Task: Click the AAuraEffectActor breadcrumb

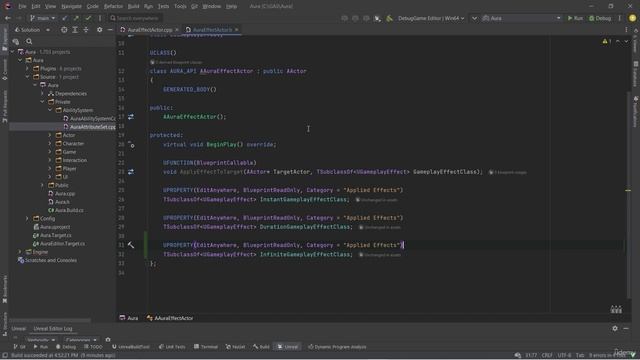Action: [x=170, y=318]
